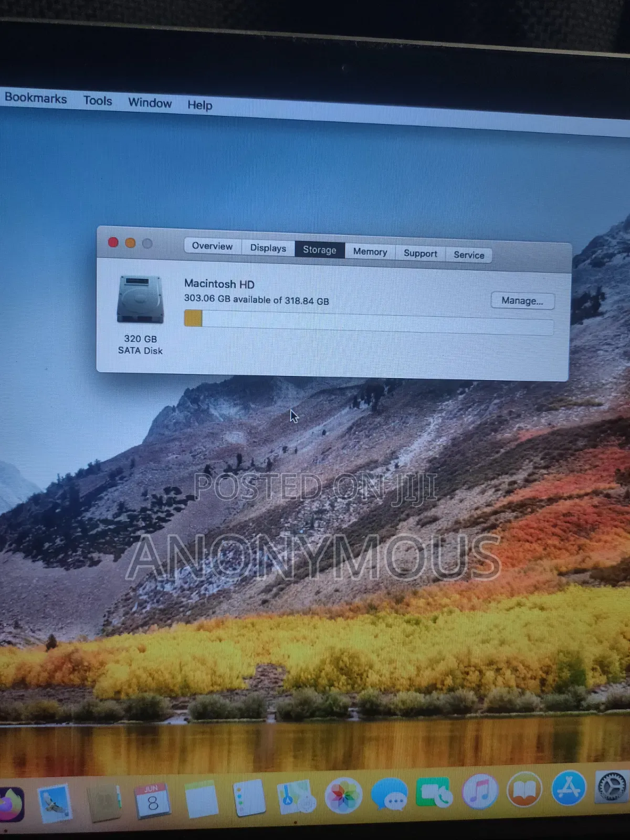The width and height of the screenshot is (630, 840).
Task: Open Firefox from the dock
Action: (10, 804)
